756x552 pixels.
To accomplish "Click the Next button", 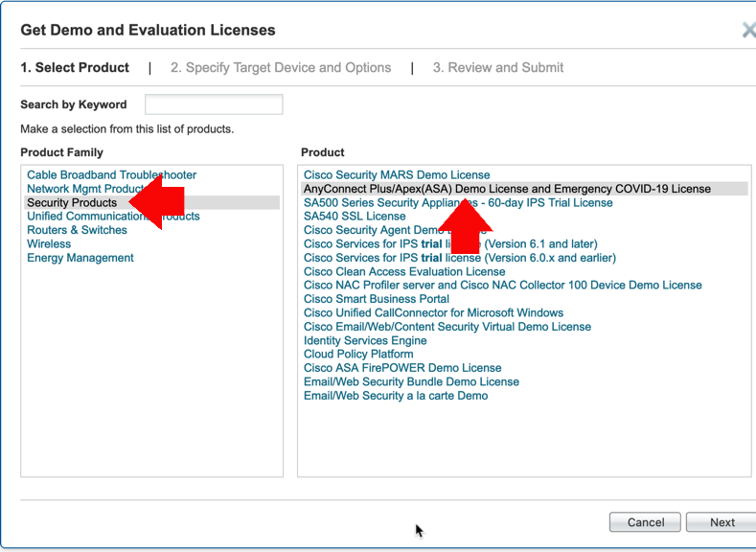I will 722,522.
